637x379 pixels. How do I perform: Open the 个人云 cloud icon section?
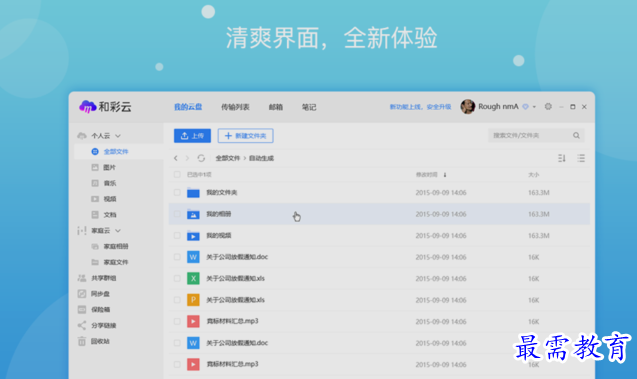[82, 136]
